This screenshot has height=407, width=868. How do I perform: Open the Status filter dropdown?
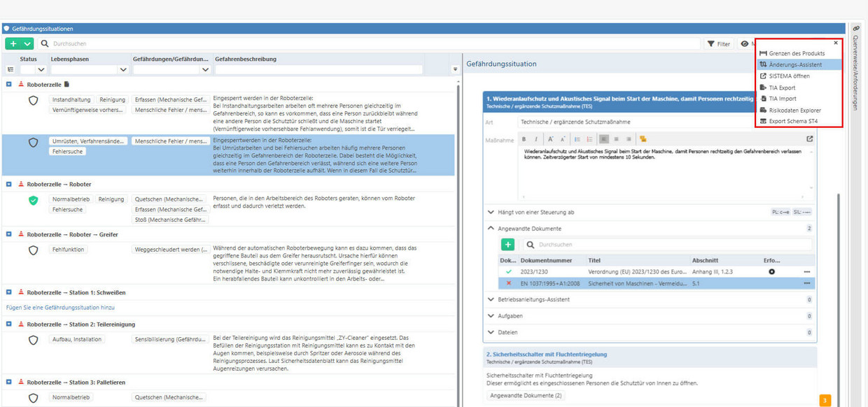tap(41, 70)
